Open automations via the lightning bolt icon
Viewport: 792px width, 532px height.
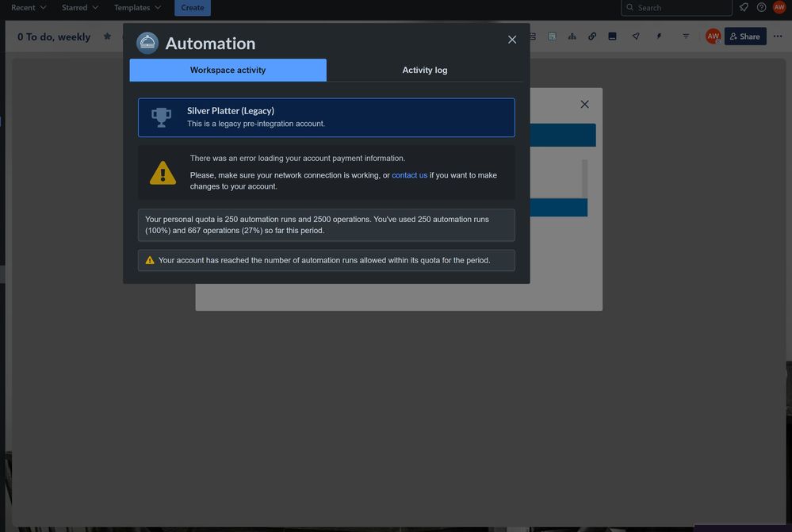click(x=657, y=35)
